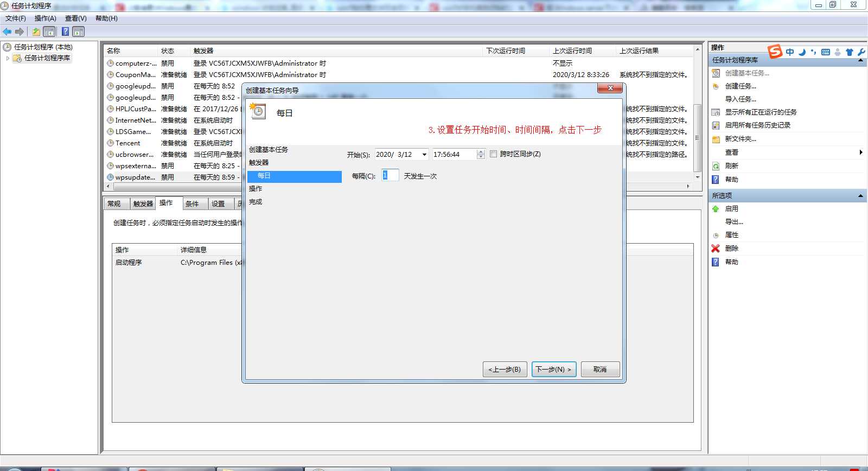868x471 pixels.
Task: Click 显示所有正在运行的任务 icon
Action: [716, 112]
